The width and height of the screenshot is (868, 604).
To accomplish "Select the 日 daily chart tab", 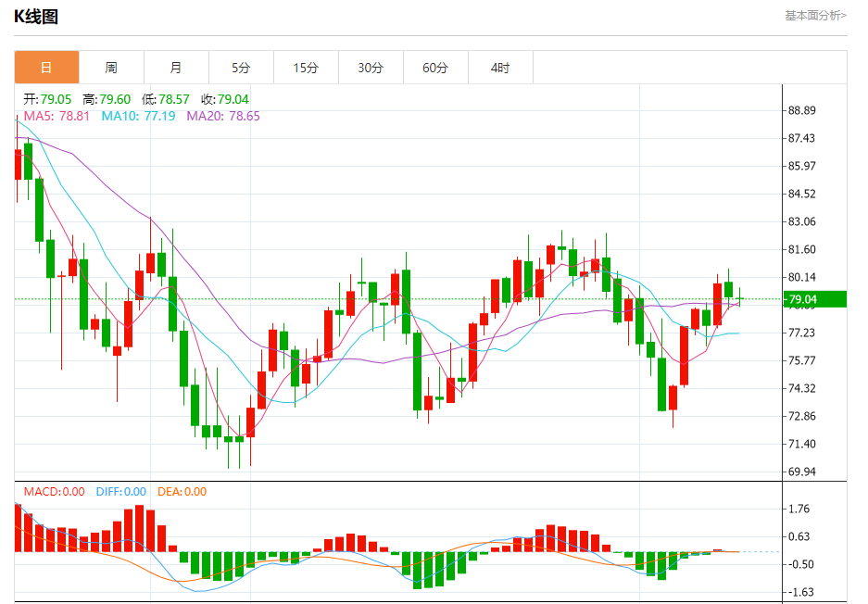I will [46, 68].
